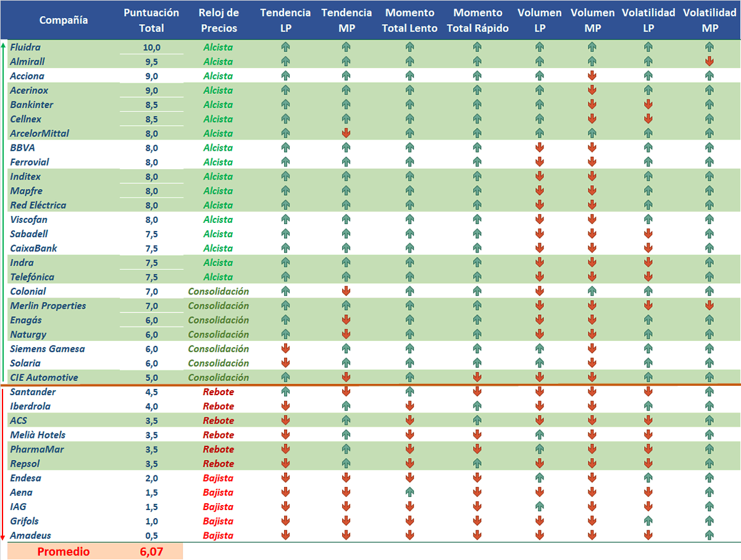Click Colonial's Volumen MP up arrow
Image resolution: width=741 pixels, height=560 pixels.
592,291
